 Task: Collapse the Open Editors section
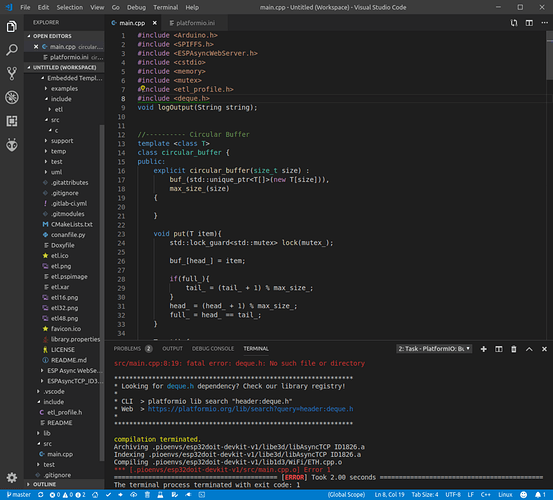[65, 36]
